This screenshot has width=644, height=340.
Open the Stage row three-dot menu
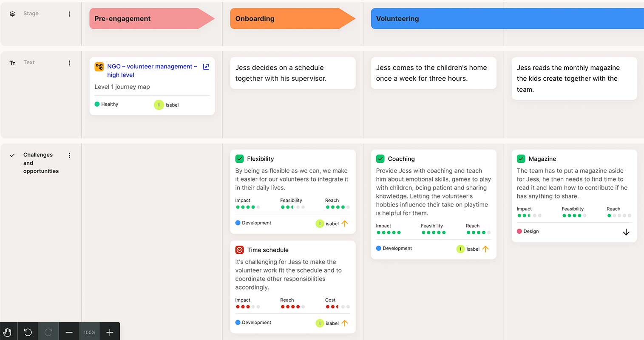(69, 14)
